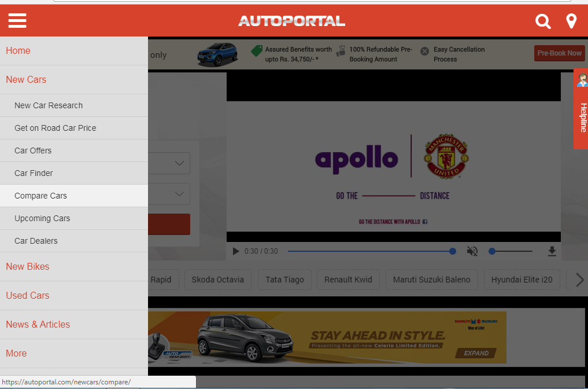
Task: Open the second partially hidden dropdown
Action: point(169,194)
